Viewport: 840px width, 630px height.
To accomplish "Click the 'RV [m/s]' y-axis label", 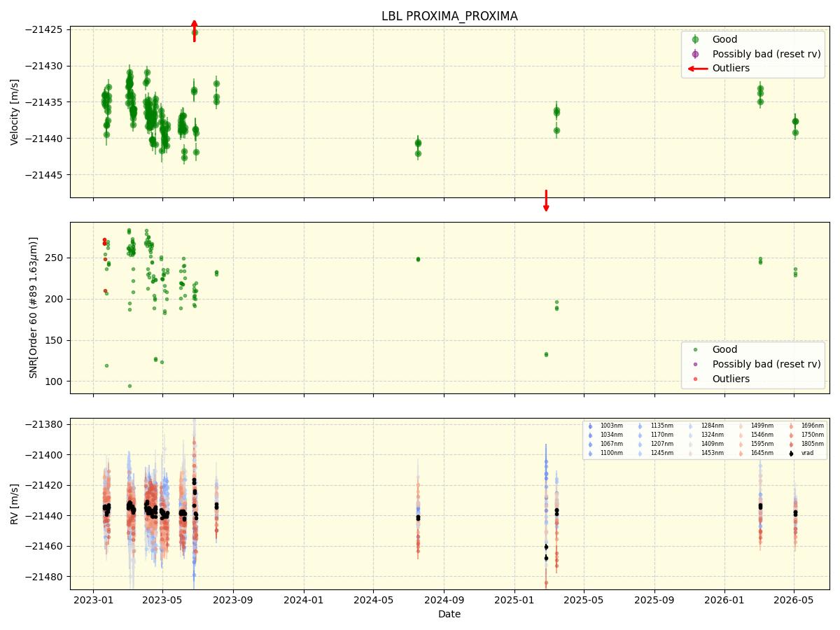I will (15, 504).
